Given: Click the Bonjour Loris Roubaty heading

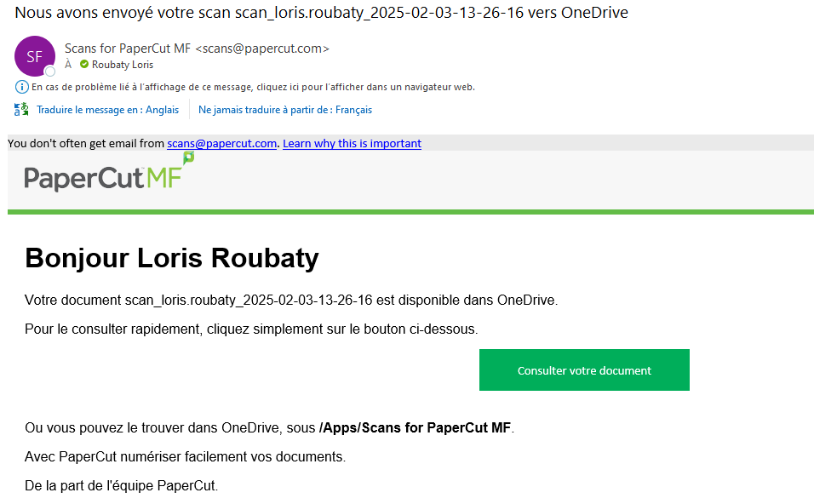Looking at the screenshot, I should [172, 258].
